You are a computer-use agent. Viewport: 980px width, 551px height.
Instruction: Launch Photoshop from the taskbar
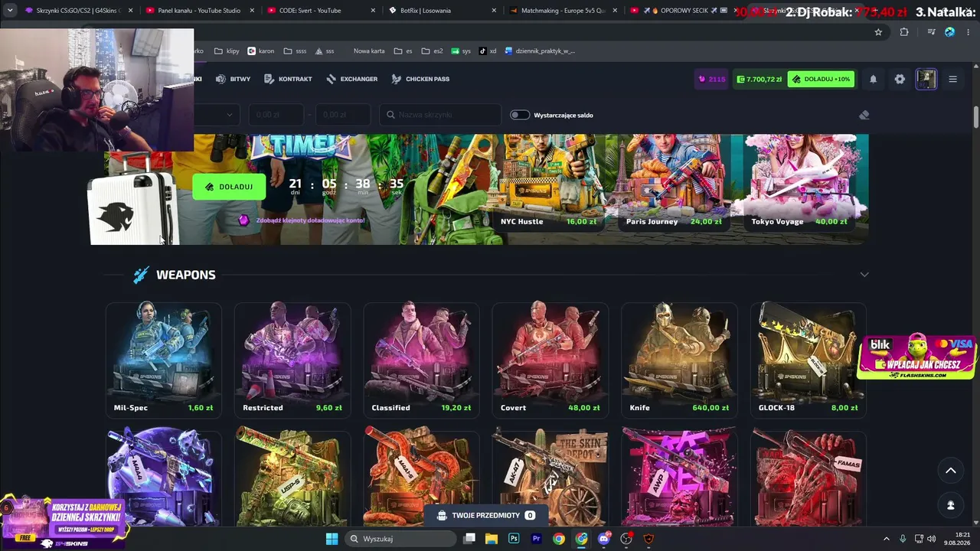coord(514,539)
